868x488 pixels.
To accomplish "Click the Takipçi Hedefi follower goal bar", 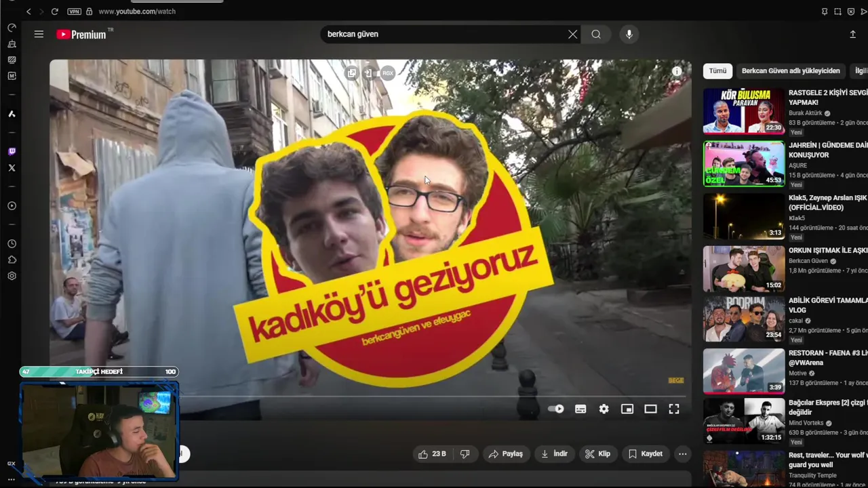I will point(99,371).
